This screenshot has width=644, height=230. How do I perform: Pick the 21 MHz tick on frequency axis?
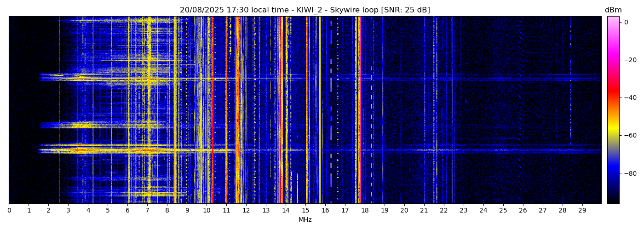[424, 211]
